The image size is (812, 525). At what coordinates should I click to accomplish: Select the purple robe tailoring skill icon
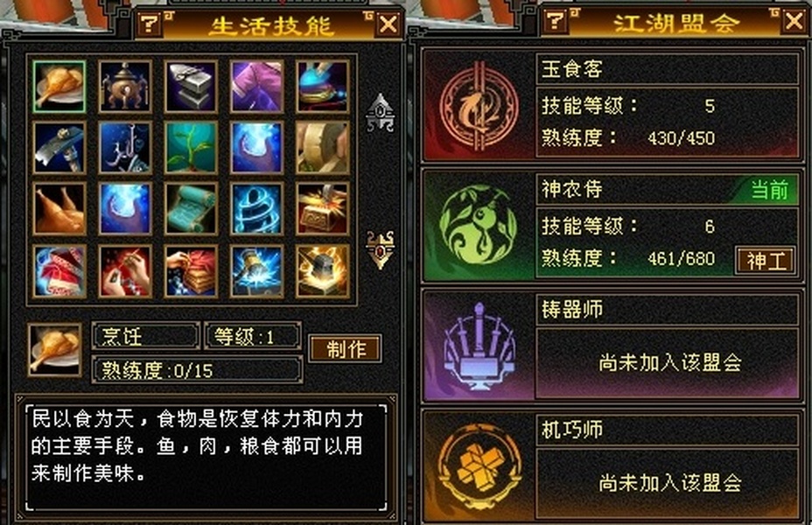(257, 86)
